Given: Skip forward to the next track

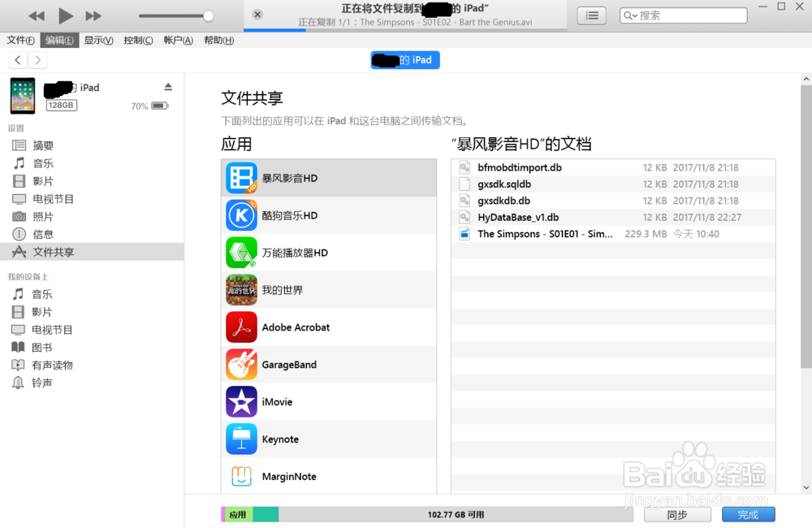Looking at the screenshot, I should tap(93, 16).
